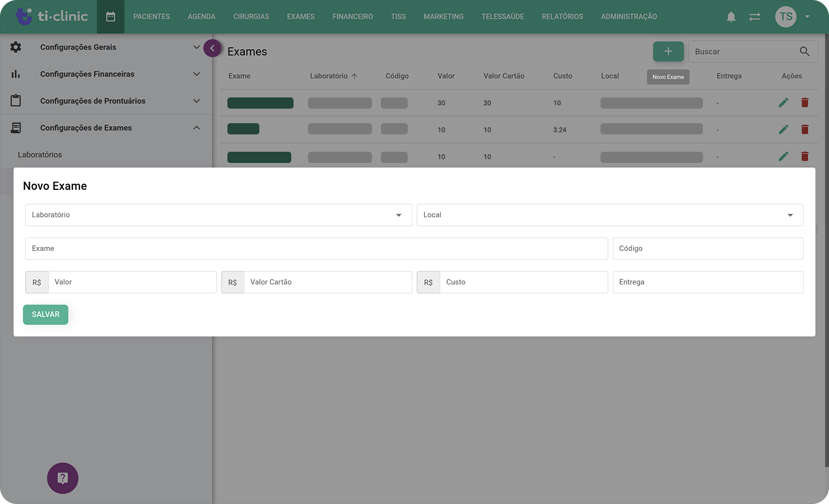Open FINANCEIRO menu
This screenshot has width=829, height=504.
click(x=352, y=17)
